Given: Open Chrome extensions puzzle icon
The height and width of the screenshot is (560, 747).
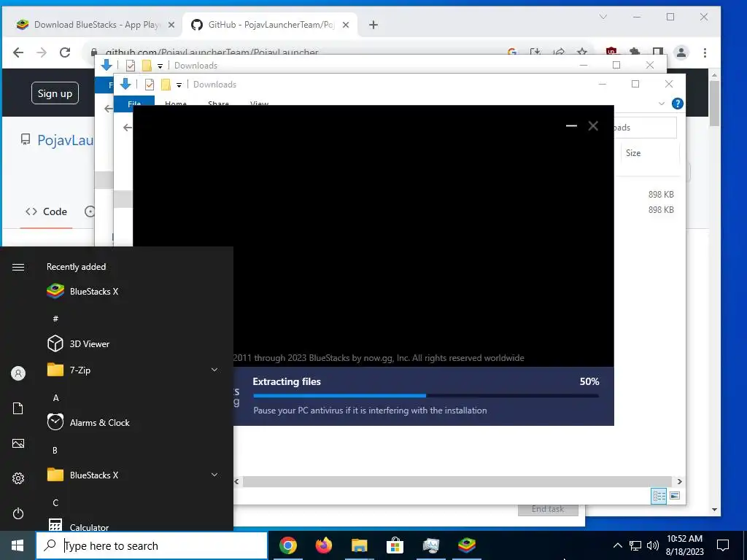Looking at the screenshot, I should [634, 52].
